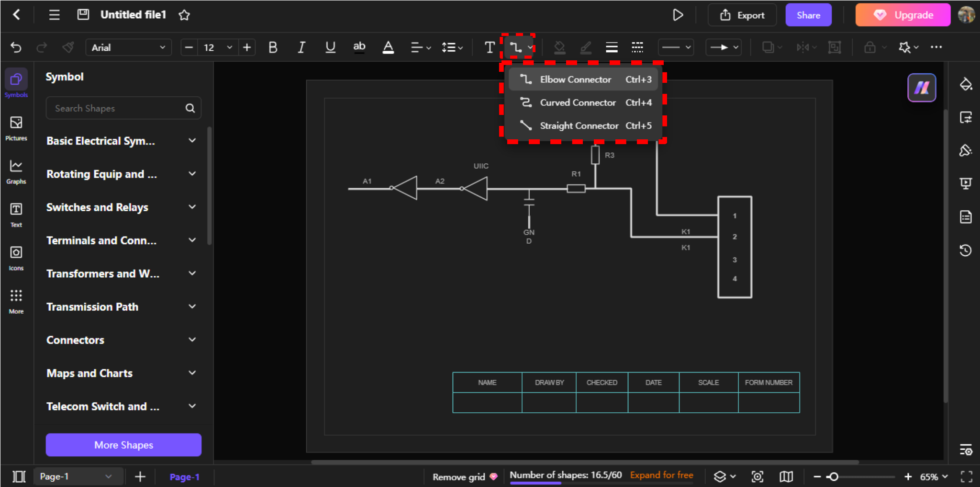
Task: Open the hamburger main menu
Action: click(55, 15)
